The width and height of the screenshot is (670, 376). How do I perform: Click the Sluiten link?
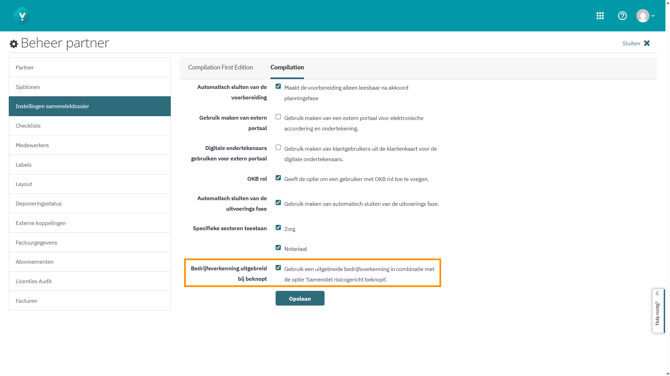point(631,44)
